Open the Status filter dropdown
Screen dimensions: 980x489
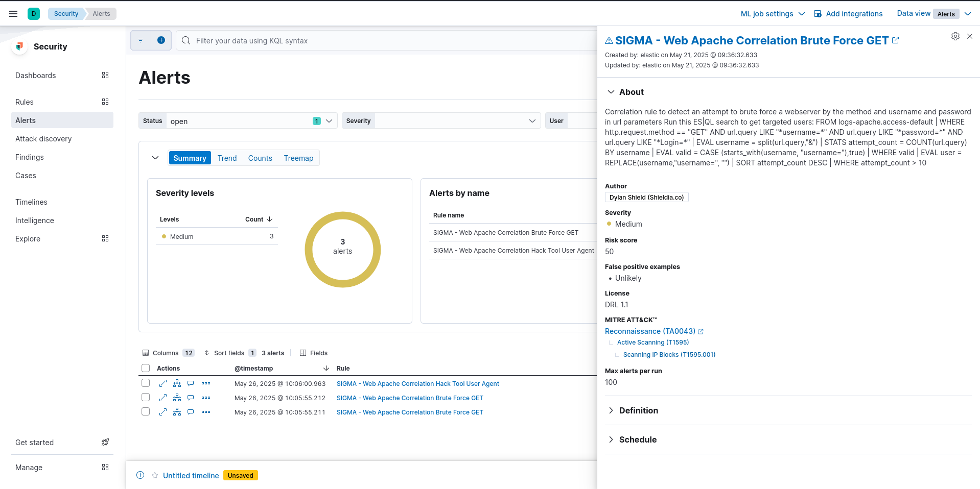[329, 121]
